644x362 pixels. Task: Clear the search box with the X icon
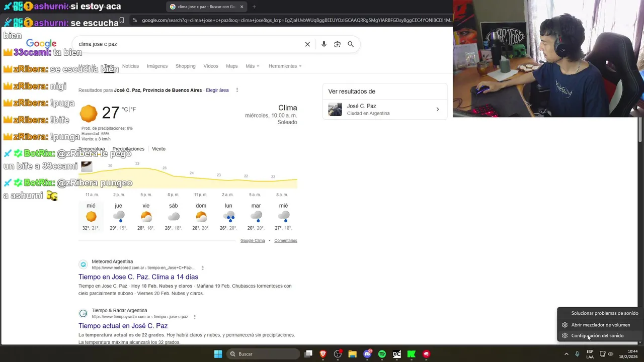307,44
